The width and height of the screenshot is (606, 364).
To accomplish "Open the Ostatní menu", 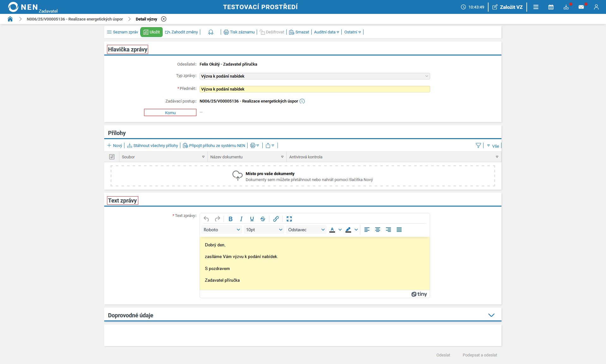I will pyautogui.click(x=352, y=32).
